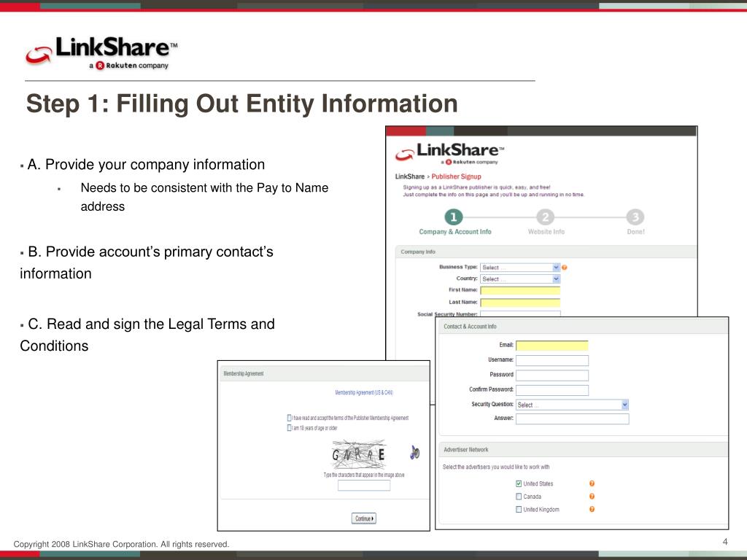The image size is (747, 560).
Task: Click the Confirm Password field
Action: 552,391
